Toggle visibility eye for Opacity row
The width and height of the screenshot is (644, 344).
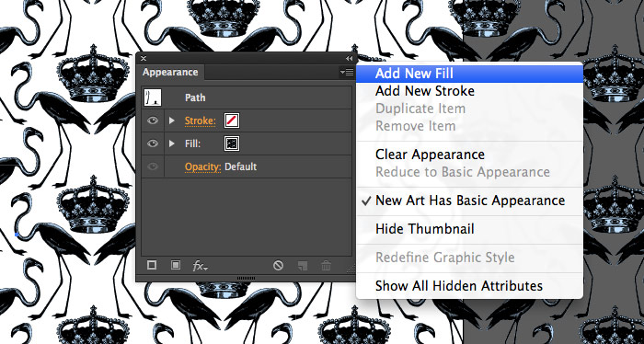pyautogui.click(x=153, y=166)
